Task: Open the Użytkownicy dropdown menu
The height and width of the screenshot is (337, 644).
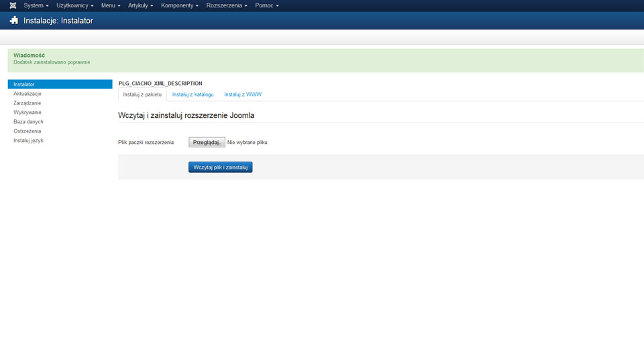Action: pyautogui.click(x=74, y=5)
